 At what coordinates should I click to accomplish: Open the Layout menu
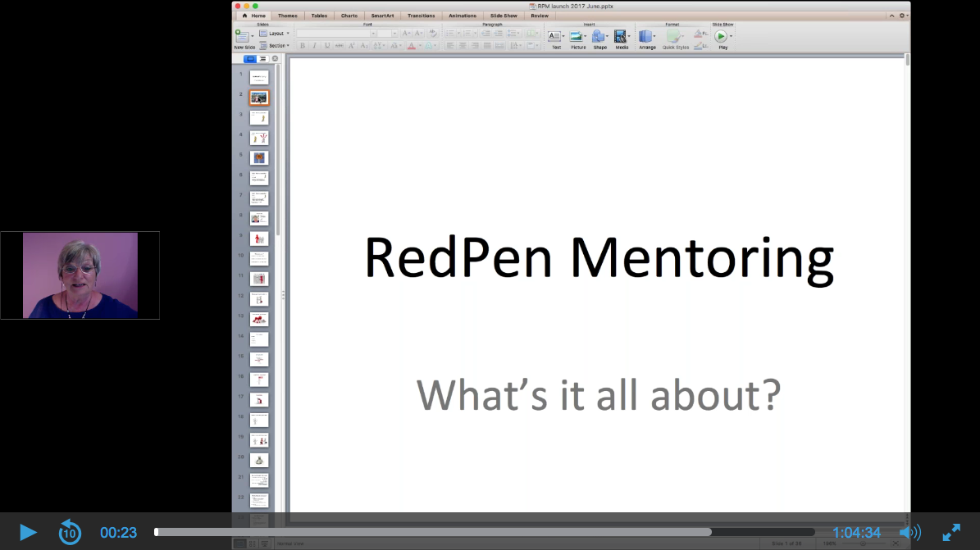274,33
